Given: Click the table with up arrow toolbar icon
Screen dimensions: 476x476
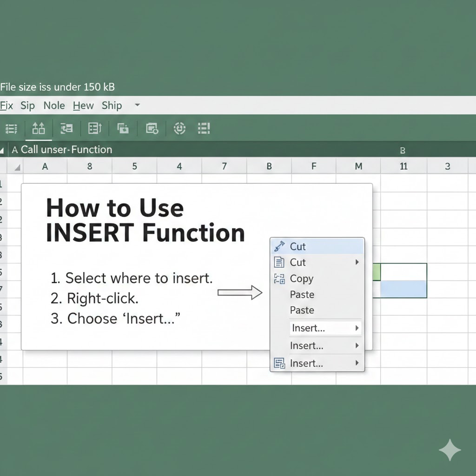Looking at the screenshot, I should point(94,128).
